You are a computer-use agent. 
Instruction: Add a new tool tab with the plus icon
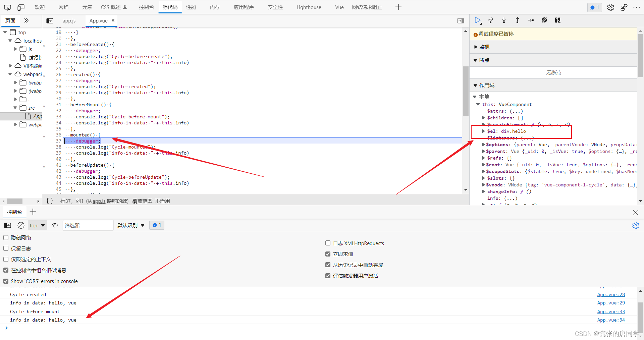[x=398, y=7]
